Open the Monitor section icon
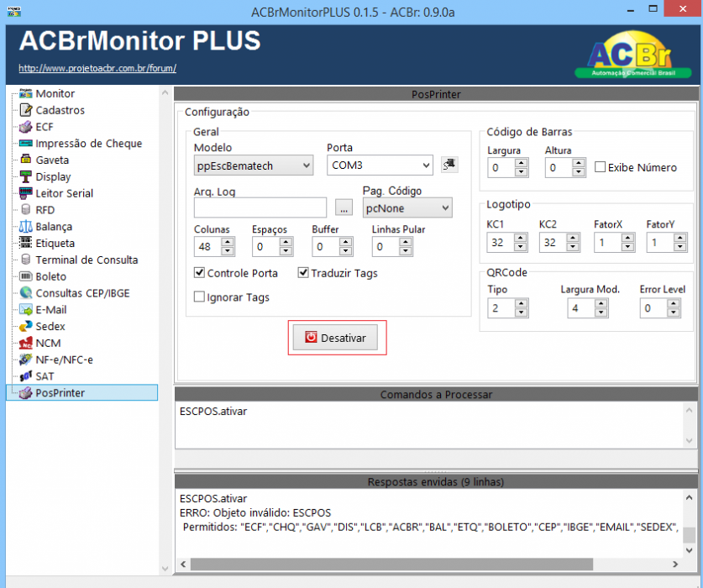This screenshot has width=703, height=588. point(25,93)
